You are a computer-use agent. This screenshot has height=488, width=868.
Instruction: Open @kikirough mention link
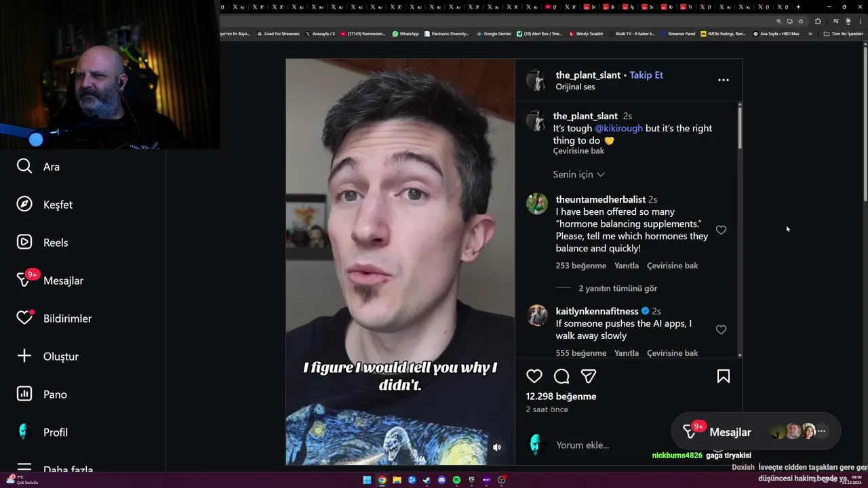click(618, 128)
